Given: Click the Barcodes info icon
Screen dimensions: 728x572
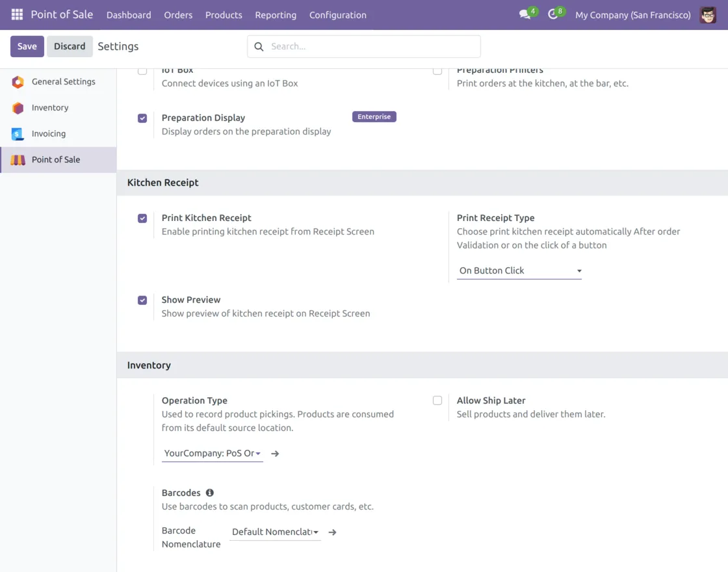Looking at the screenshot, I should tap(210, 493).
